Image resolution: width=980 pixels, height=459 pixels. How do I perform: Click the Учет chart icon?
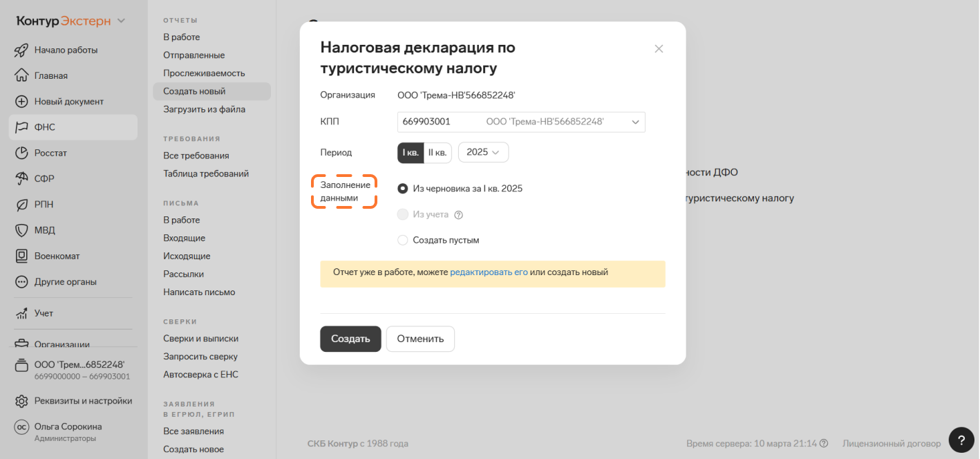[x=21, y=313]
